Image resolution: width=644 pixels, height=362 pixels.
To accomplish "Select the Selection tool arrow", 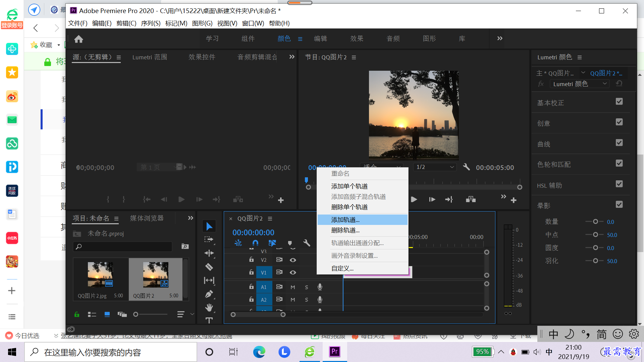I will (209, 226).
